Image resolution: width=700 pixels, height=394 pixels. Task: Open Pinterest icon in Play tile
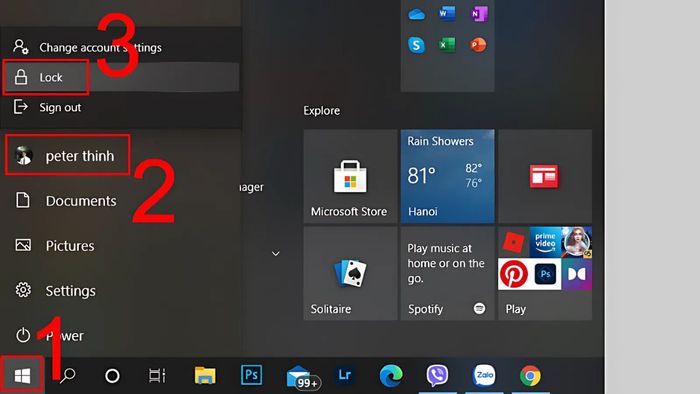click(513, 274)
